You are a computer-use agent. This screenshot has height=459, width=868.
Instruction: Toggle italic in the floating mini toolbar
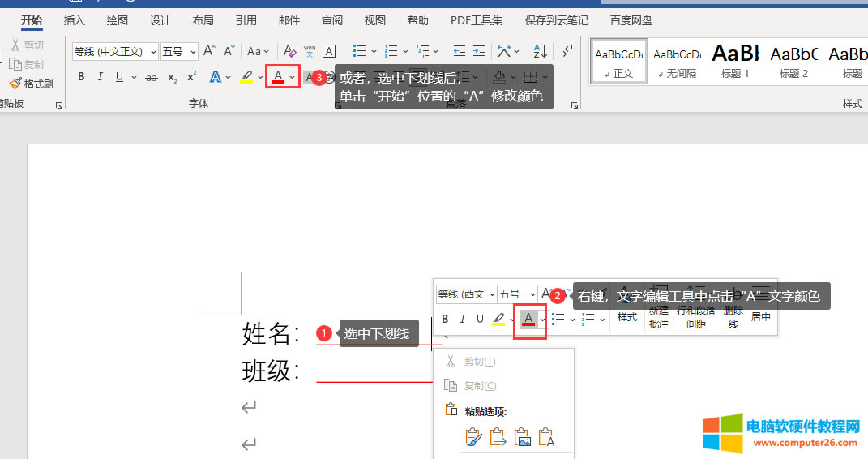(463, 319)
